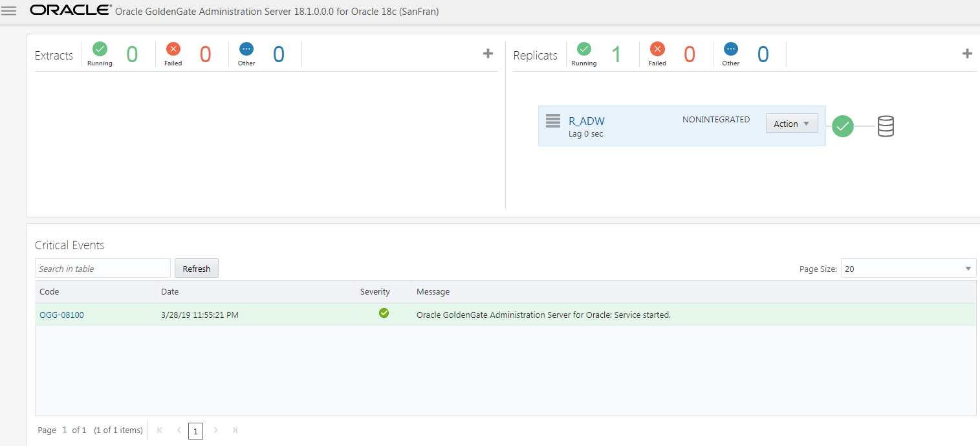
Task: Add a new Extract with plus icon
Action: pos(488,54)
